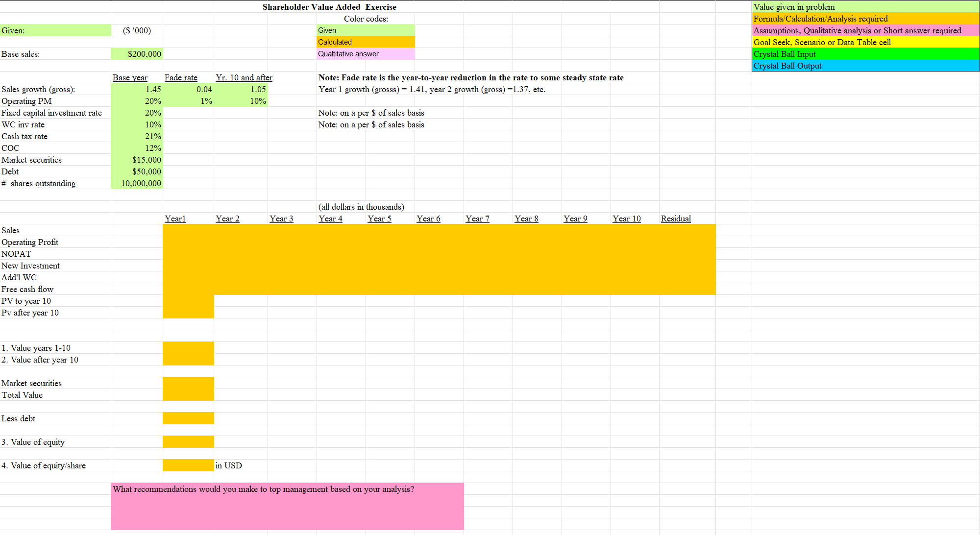Click the Goal Seek, Scenario legend cell
Image resolution: width=980 pixels, height=535 pixels.
pos(865,42)
